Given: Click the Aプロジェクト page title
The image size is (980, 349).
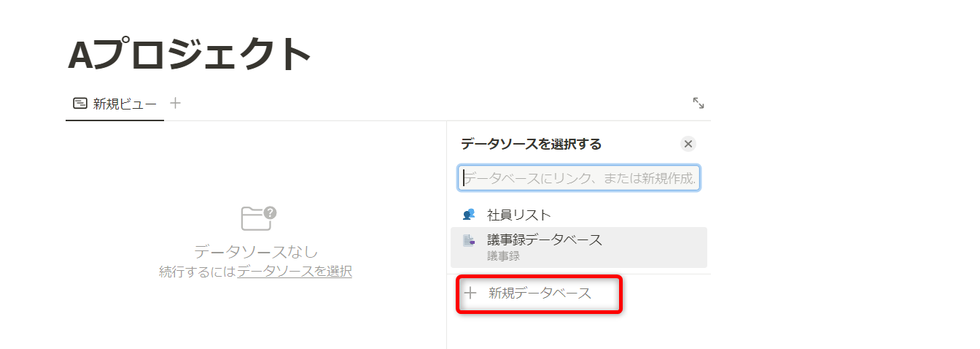Looking at the screenshot, I should [190, 55].
